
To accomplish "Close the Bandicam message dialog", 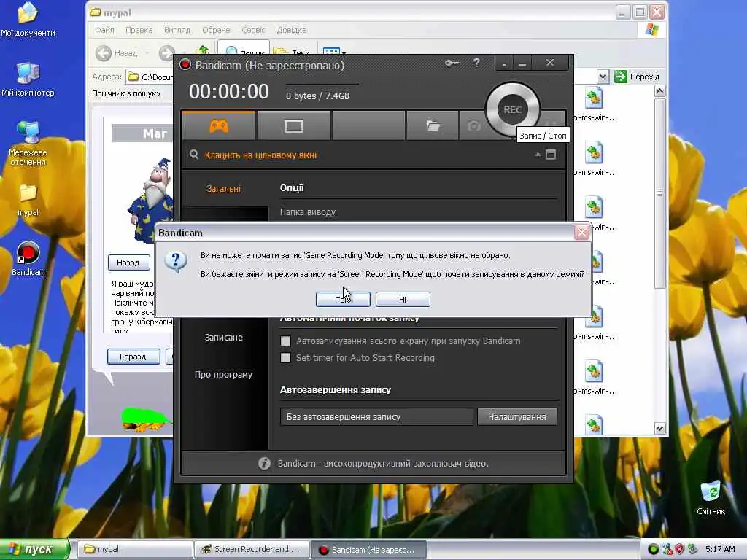I will [x=581, y=233].
